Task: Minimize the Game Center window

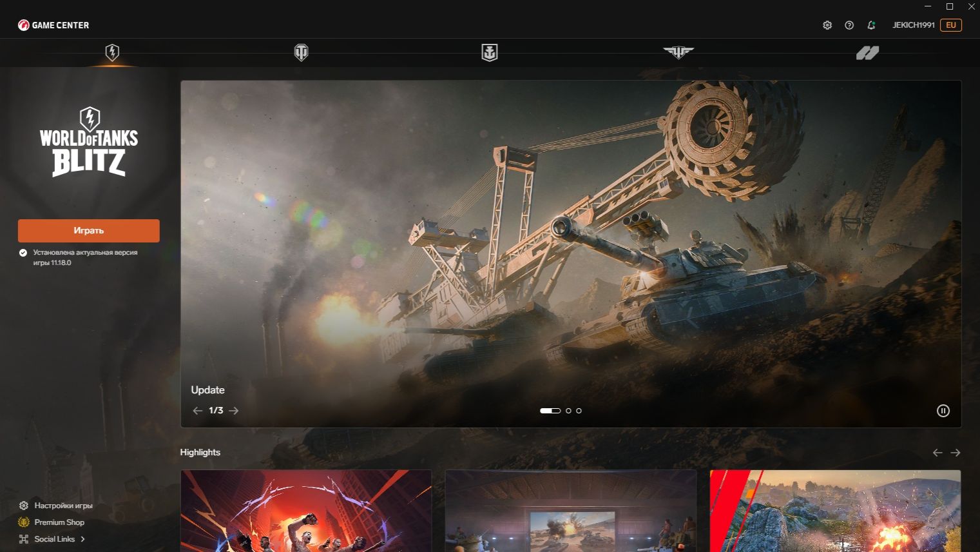Action: pos(928,6)
